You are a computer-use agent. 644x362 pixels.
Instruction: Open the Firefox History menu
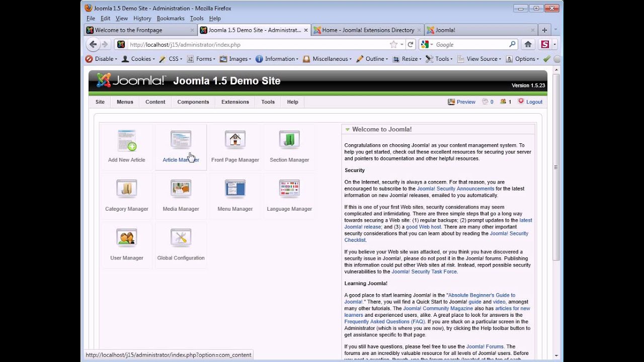point(142,18)
